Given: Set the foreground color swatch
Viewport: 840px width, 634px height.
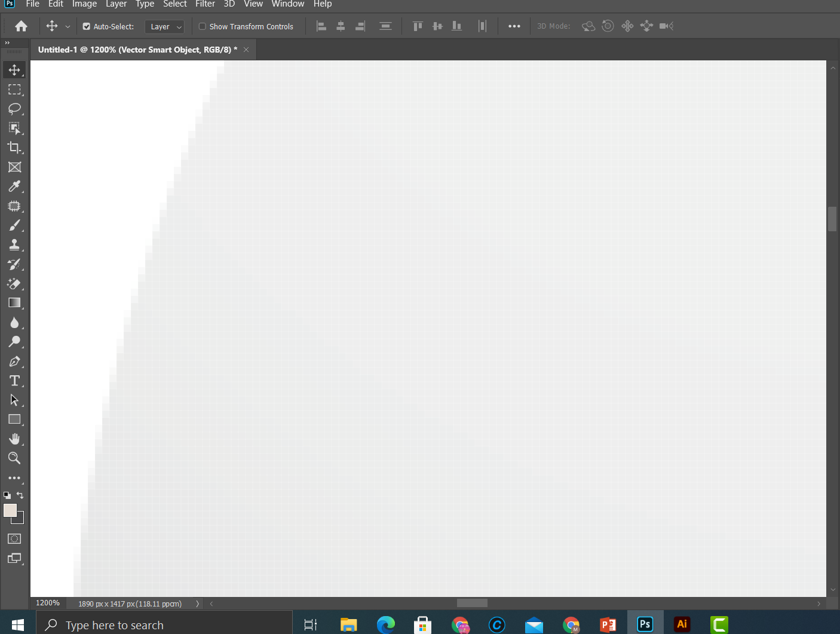Looking at the screenshot, I should (x=10, y=510).
